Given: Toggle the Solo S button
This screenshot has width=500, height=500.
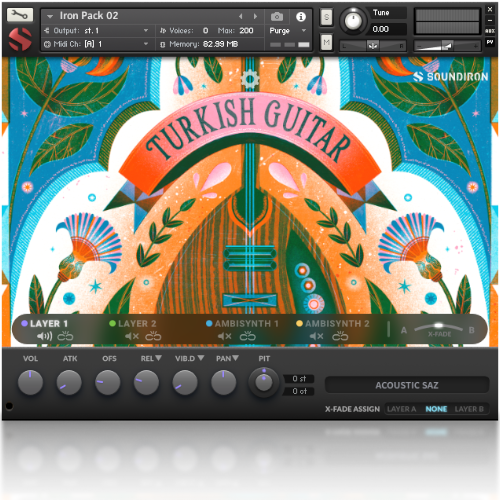Looking at the screenshot, I should coord(326,17).
